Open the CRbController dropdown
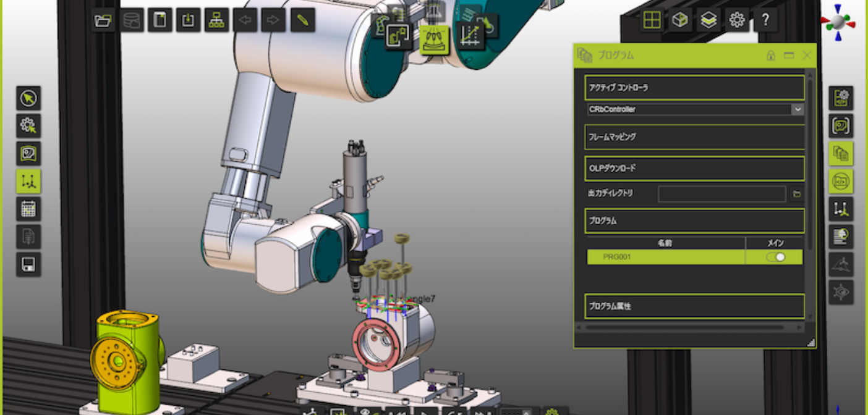The image size is (868, 415). point(797,109)
